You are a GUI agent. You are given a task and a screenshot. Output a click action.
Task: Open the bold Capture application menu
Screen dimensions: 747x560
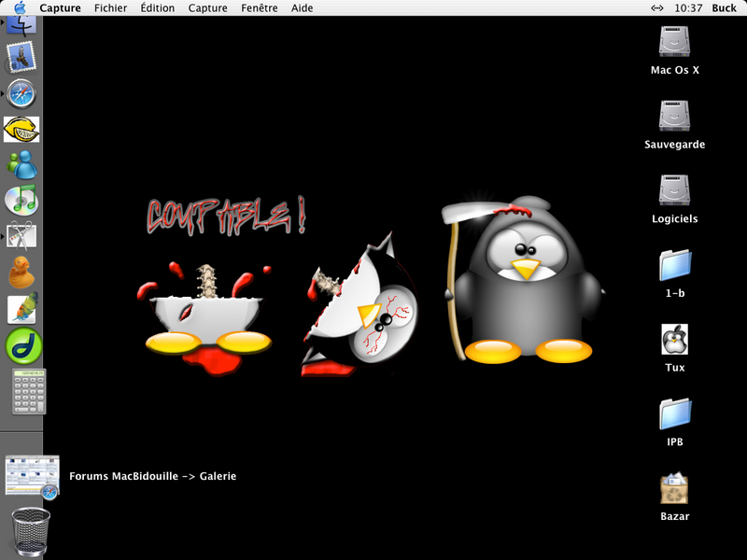[60, 8]
